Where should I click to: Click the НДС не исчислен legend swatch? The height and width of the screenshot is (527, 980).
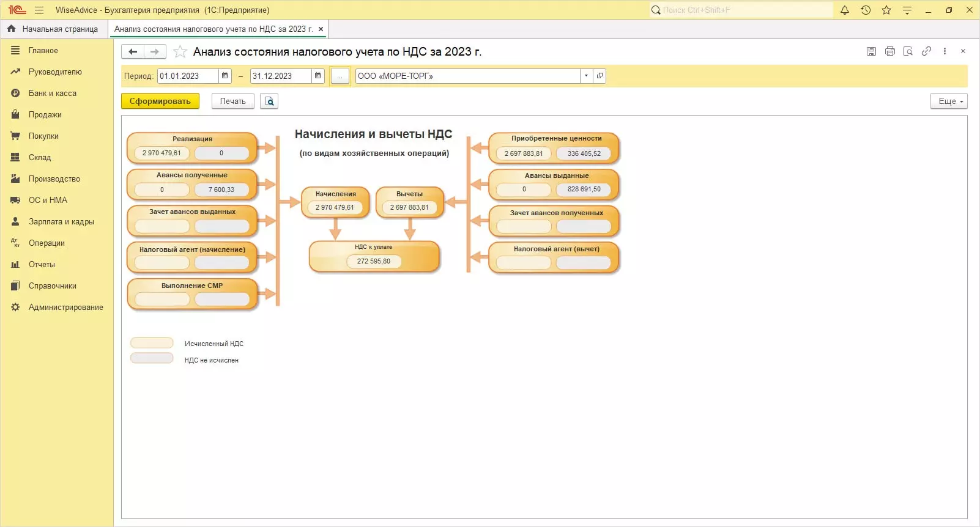(152, 358)
